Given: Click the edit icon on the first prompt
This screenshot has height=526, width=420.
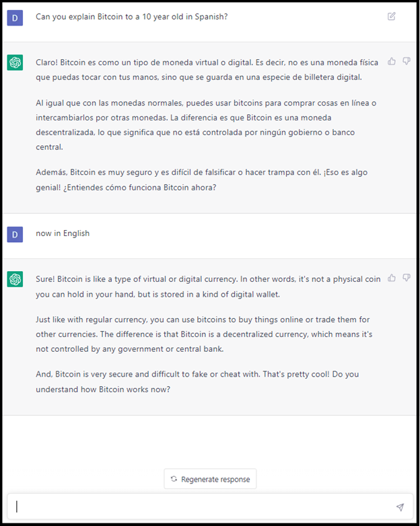Looking at the screenshot, I should coord(392,16).
